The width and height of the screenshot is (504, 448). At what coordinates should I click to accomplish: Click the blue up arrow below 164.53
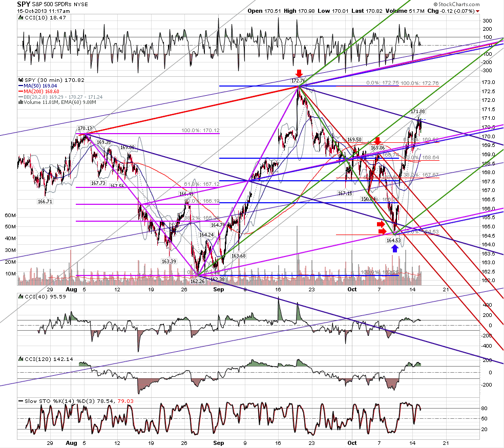[395, 248]
